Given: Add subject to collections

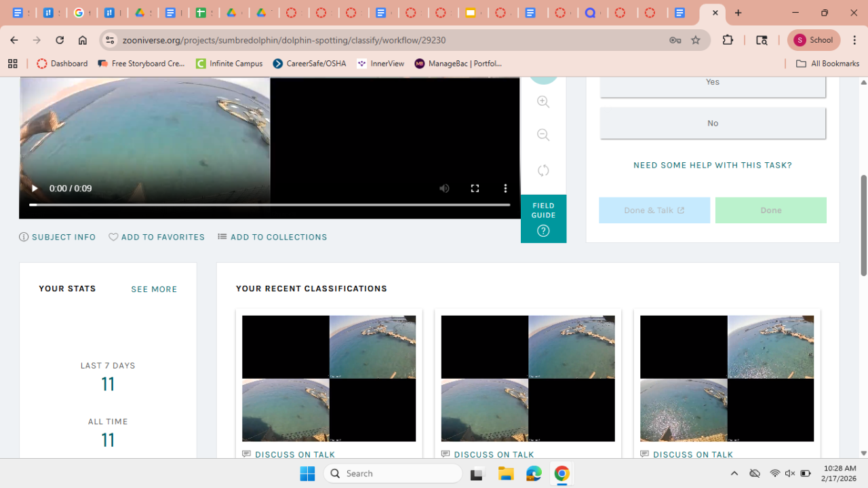Looking at the screenshot, I should 273,237.
